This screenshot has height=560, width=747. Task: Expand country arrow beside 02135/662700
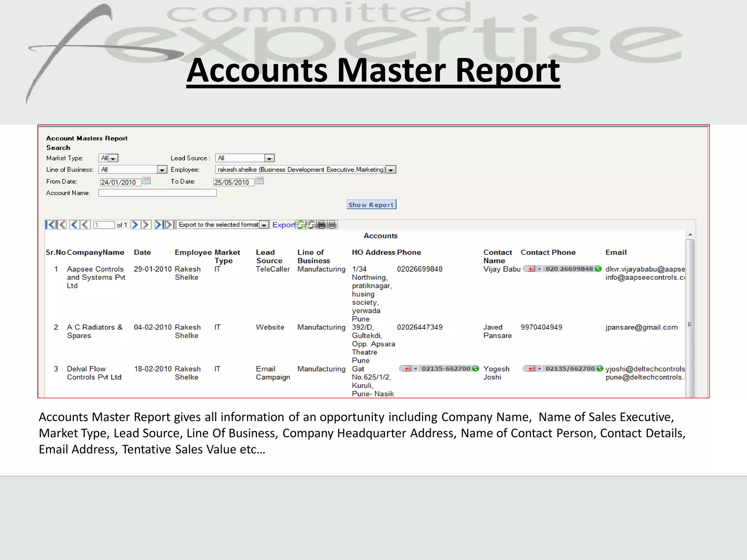pos(539,369)
